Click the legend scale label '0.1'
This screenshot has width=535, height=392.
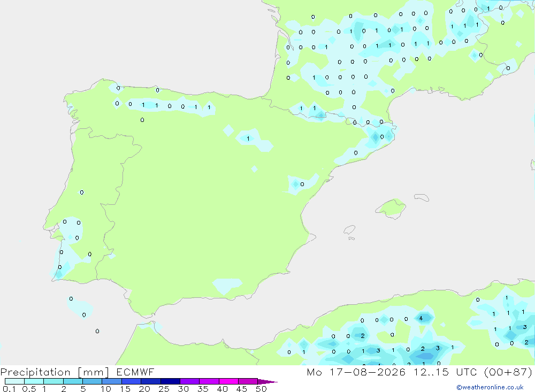[x=10, y=389]
